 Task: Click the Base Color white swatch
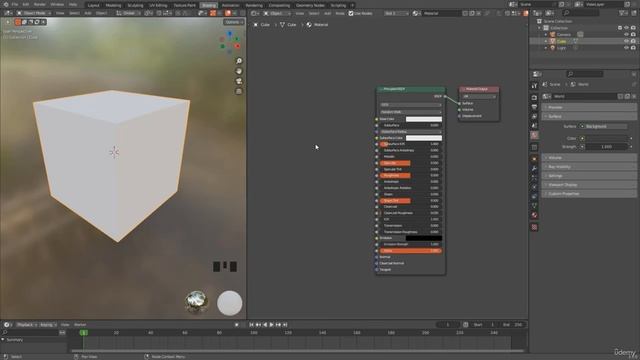(424, 119)
